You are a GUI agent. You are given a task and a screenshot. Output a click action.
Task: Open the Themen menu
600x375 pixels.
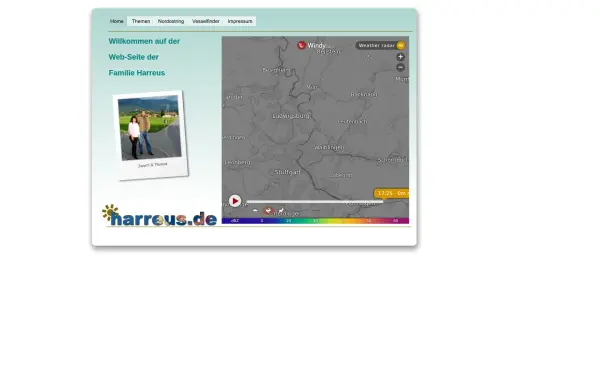(141, 21)
